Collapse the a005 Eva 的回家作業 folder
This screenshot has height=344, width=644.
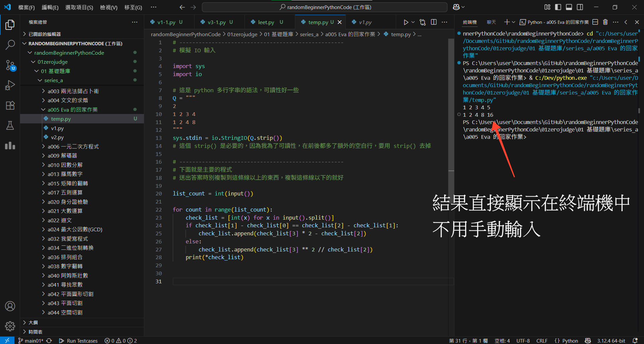(x=72, y=110)
